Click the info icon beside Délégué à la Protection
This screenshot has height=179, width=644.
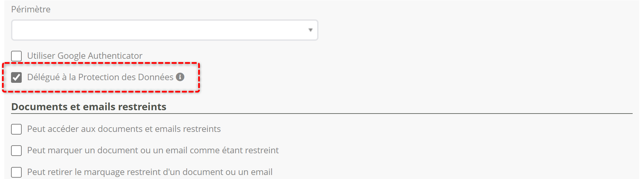click(x=180, y=77)
